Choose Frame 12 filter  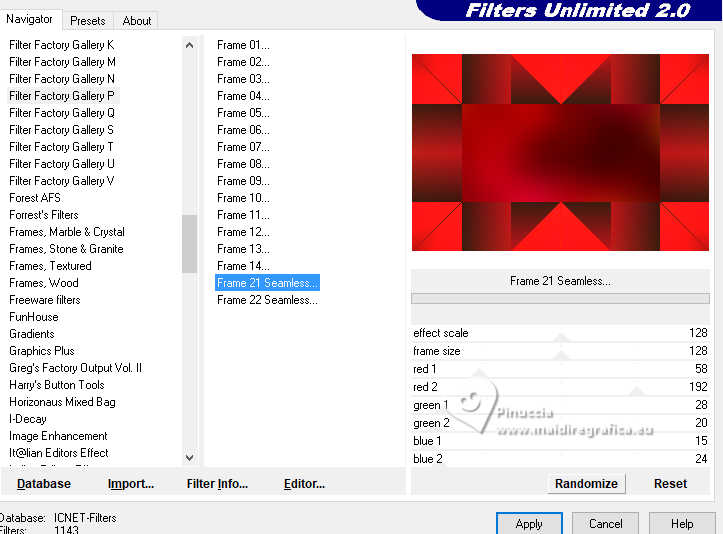[x=243, y=232]
